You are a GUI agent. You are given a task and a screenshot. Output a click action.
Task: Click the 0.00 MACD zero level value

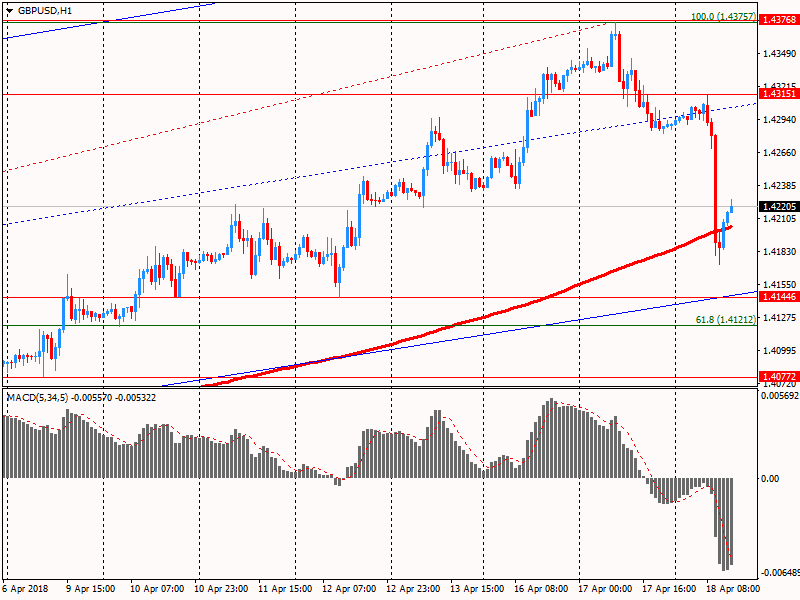click(x=770, y=479)
